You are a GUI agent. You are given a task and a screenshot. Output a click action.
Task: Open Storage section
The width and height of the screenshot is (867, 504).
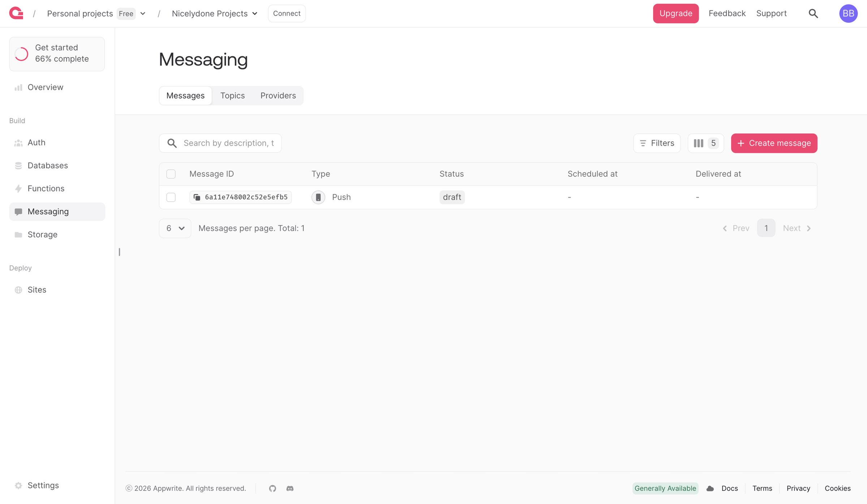(x=57, y=234)
